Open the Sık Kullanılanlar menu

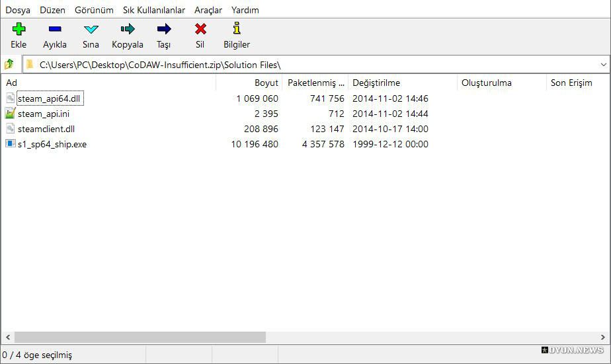tap(154, 10)
